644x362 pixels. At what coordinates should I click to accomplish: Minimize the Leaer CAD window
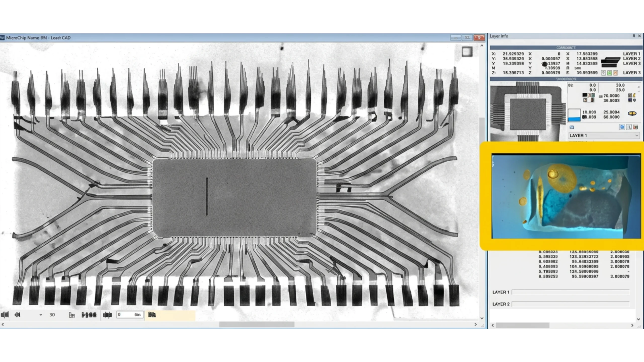click(455, 38)
